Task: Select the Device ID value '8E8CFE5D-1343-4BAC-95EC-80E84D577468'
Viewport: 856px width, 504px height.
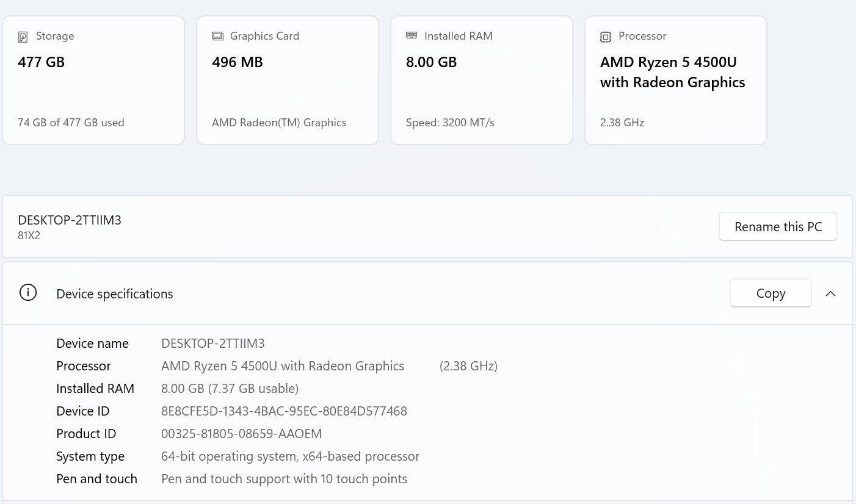Action: tap(284, 411)
